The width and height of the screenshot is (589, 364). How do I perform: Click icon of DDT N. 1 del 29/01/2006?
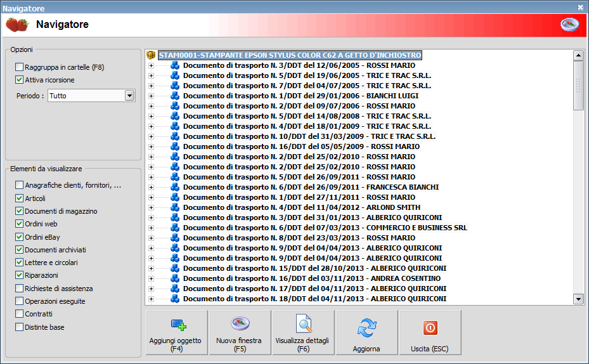click(175, 96)
